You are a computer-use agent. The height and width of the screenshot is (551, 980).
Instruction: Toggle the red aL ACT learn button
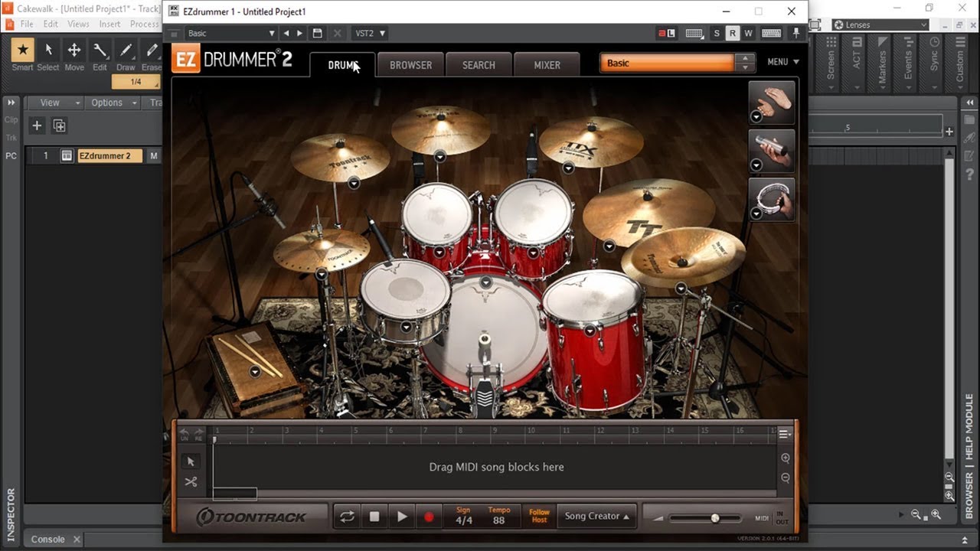(667, 33)
